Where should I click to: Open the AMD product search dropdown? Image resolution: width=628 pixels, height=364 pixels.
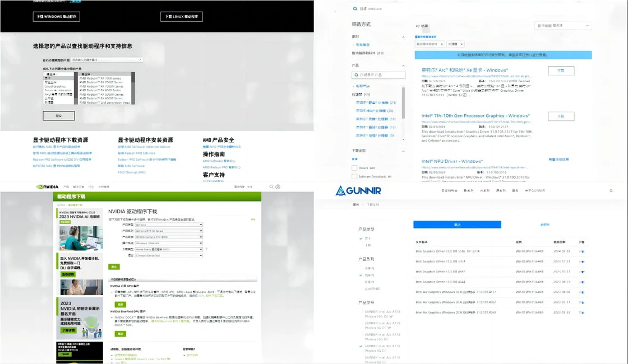click(107, 60)
